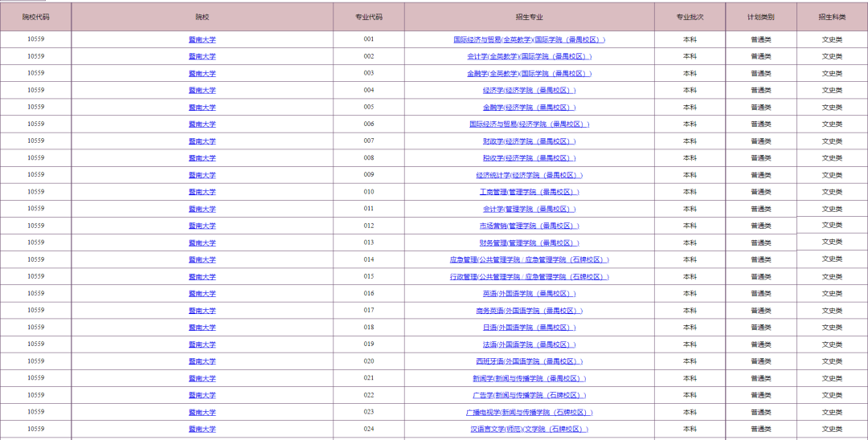Image resolution: width=868 pixels, height=440 pixels.
Task: Click the 经济统计学(经济学院) link
Action: [x=529, y=175]
